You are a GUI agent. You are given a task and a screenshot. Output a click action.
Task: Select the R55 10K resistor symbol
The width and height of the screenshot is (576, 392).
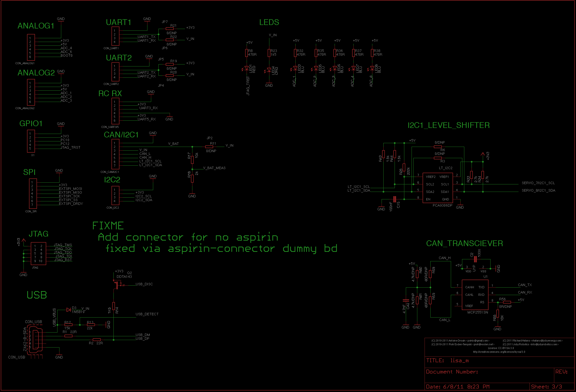pyautogui.click(x=498, y=314)
